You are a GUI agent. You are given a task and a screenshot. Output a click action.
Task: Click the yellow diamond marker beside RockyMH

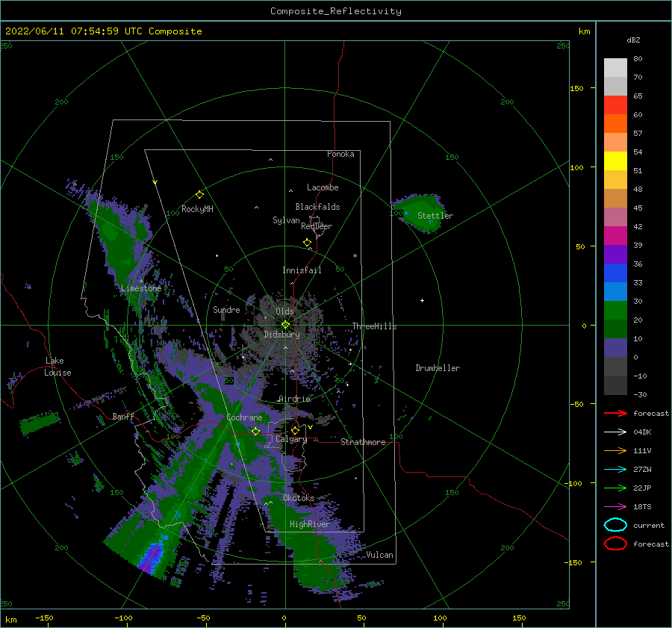199,195
